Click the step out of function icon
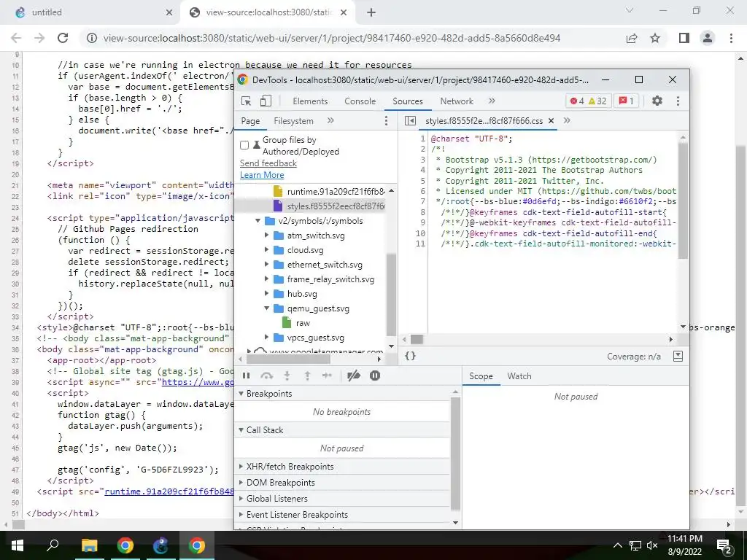This screenshot has height=560, width=747. pos(307,376)
